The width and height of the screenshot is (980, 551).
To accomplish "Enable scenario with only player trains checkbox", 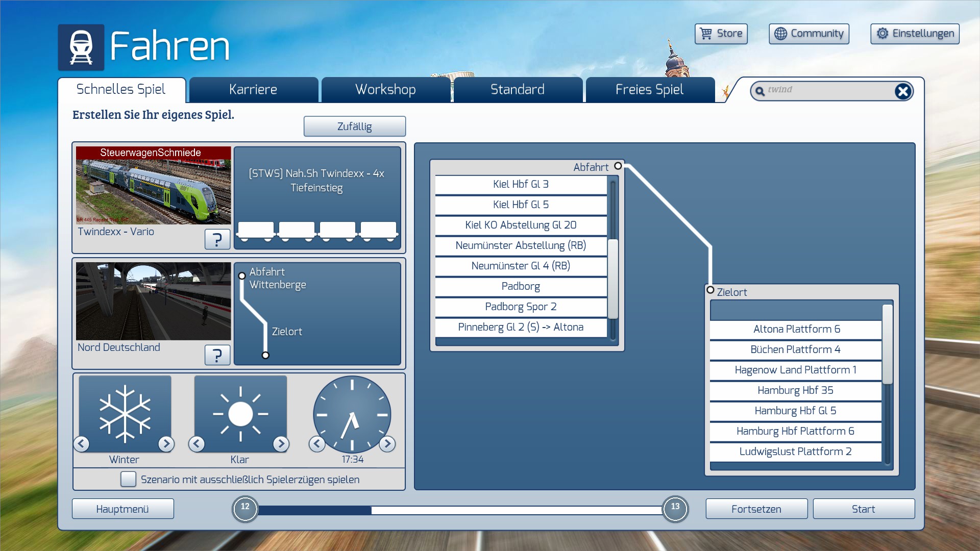I will point(128,479).
